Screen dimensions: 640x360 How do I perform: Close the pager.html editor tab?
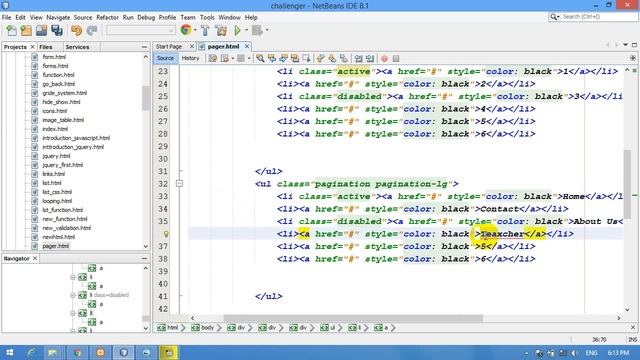tap(247, 47)
